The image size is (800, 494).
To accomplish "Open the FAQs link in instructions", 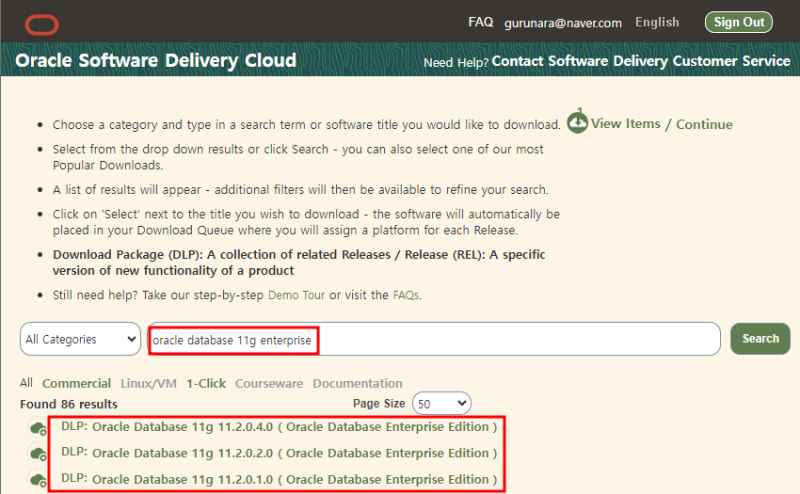I will tap(406, 295).
